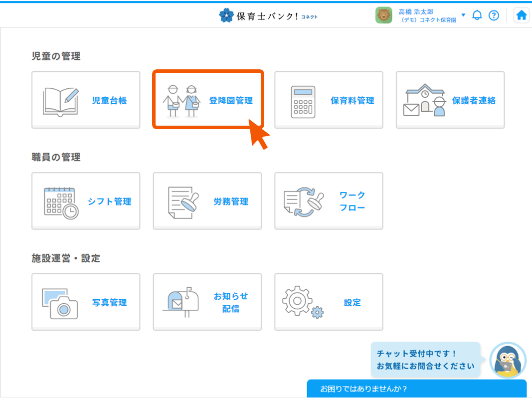Open the 児童台帳 (child register) icon
532x399 pixels.
[85, 100]
